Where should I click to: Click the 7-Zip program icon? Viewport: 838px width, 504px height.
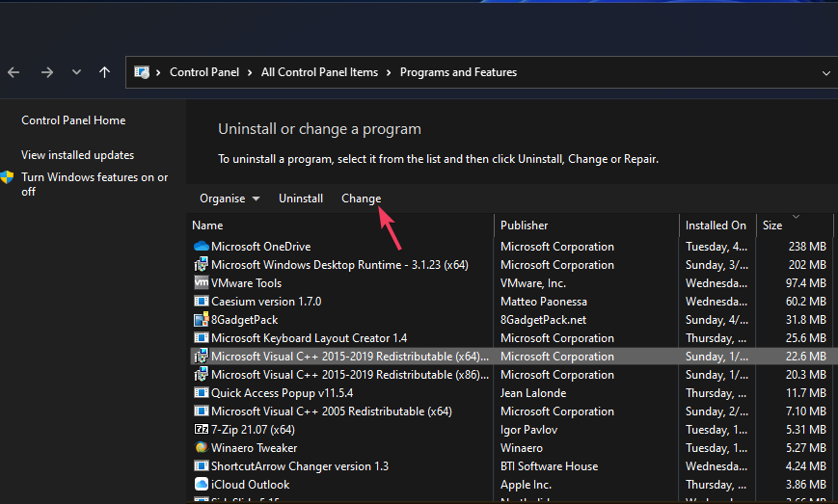coord(201,430)
